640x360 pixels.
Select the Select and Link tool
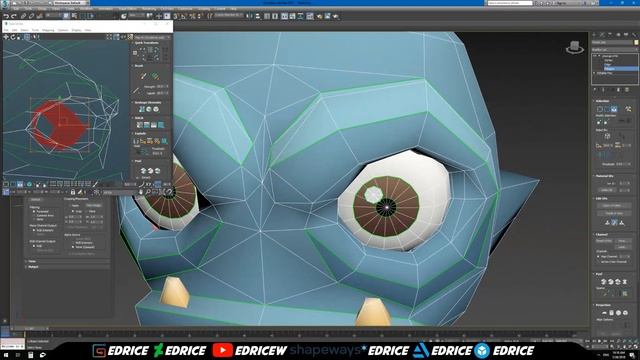(23, 16)
